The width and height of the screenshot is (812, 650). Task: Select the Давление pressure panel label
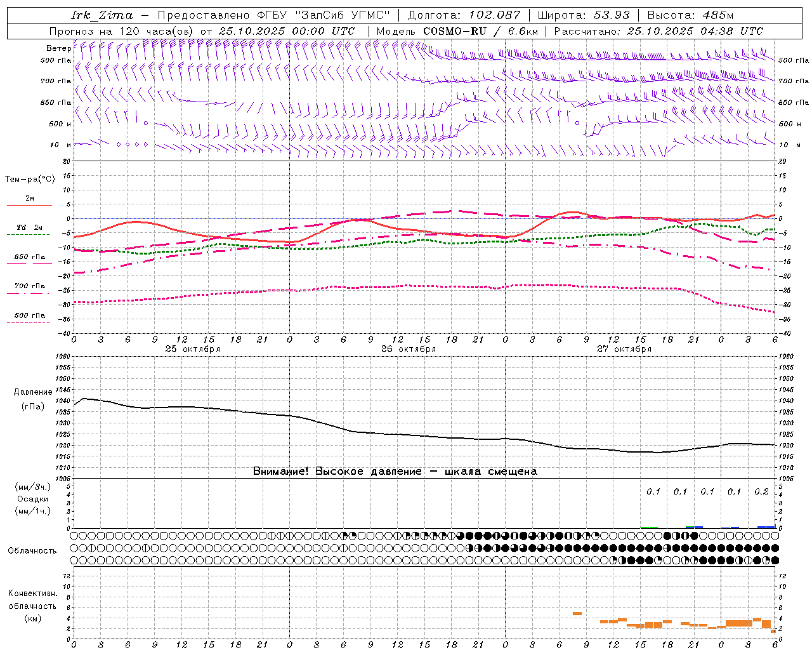coord(33,392)
